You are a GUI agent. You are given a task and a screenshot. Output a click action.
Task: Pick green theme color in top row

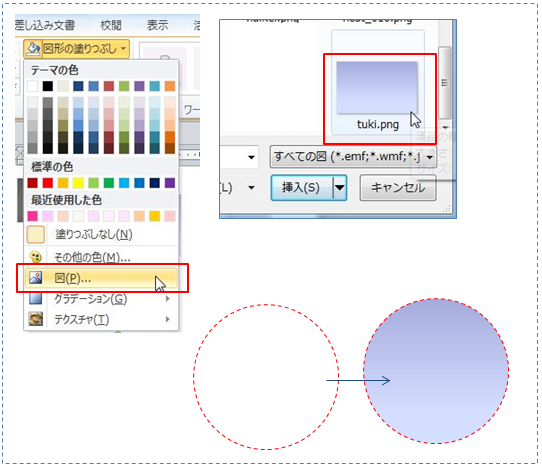(x=124, y=86)
